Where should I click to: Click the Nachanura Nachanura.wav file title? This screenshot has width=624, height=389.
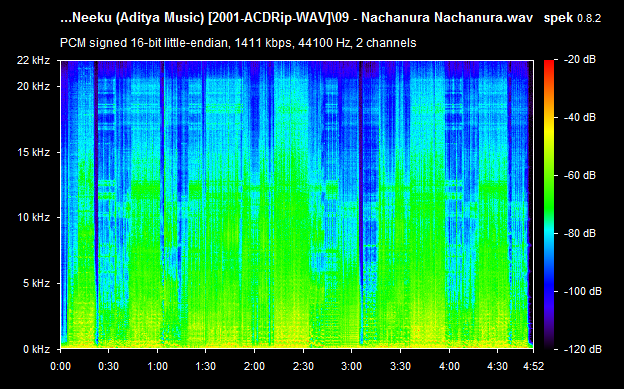[x=447, y=18]
